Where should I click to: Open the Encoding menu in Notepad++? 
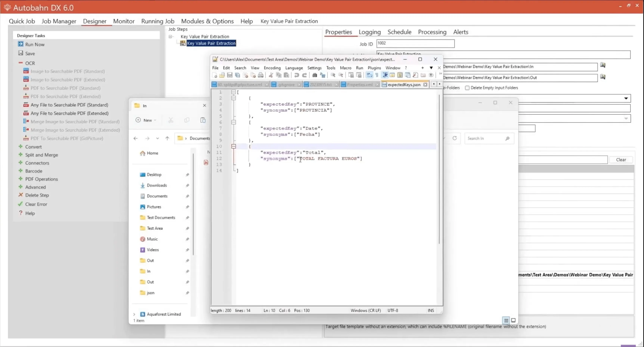[272, 68]
